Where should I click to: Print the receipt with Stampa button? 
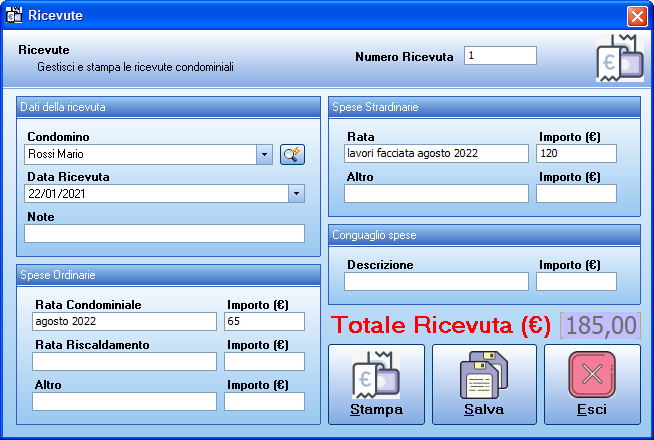pos(376,384)
